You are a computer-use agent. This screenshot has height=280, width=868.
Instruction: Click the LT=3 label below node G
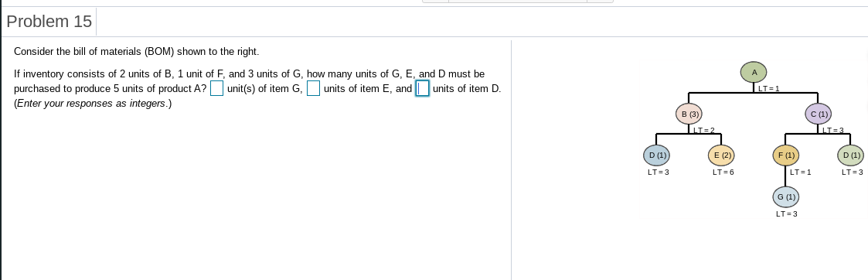[787, 214]
